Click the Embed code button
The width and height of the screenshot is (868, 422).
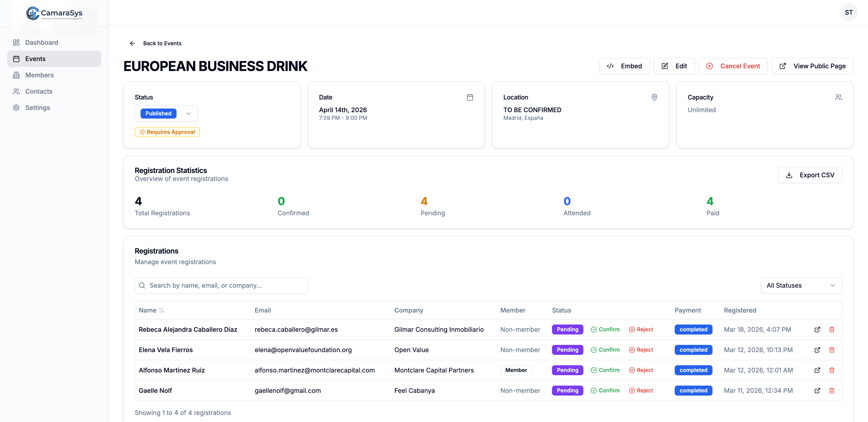[x=624, y=66]
